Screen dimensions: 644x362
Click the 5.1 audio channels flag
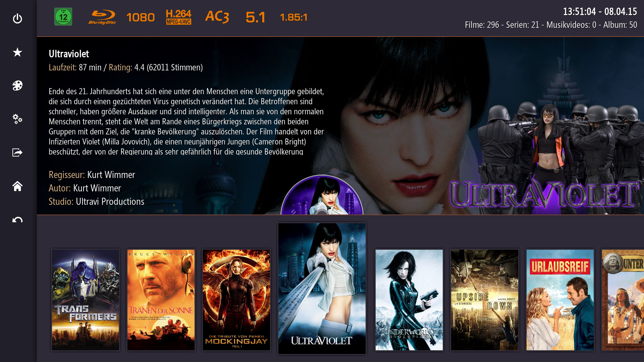tap(256, 17)
